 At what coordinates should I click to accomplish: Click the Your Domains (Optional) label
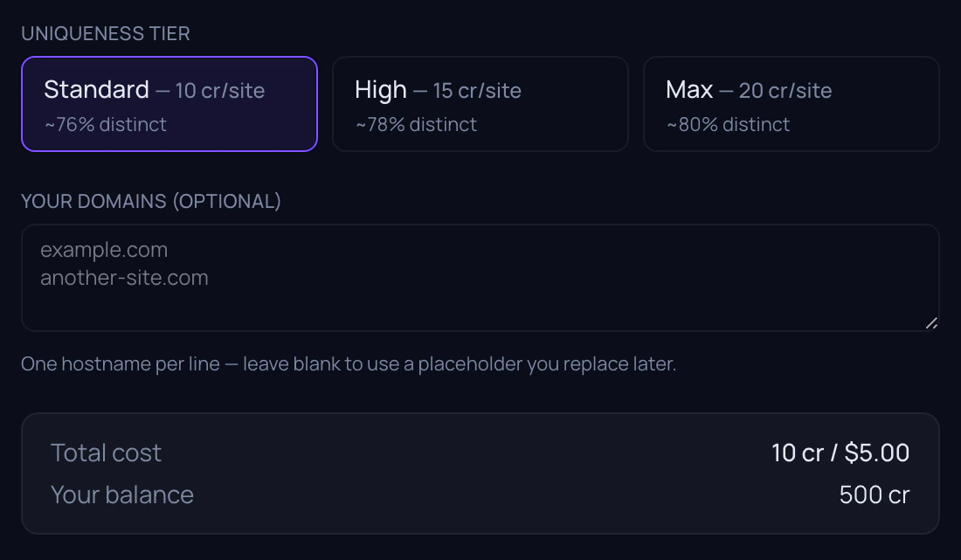tap(151, 201)
